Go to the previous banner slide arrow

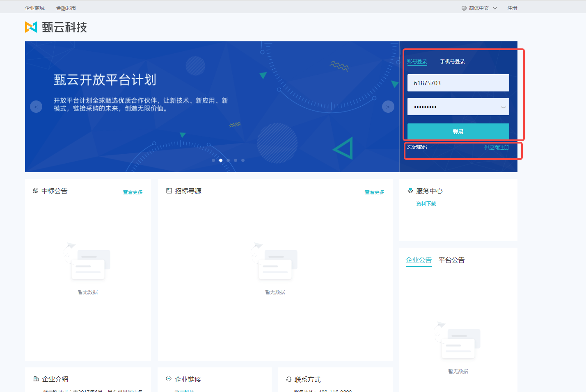[x=36, y=107]
